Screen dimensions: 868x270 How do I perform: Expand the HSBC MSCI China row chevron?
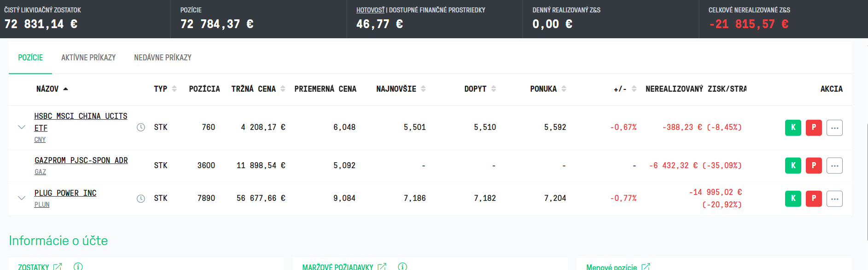point(22,127)
